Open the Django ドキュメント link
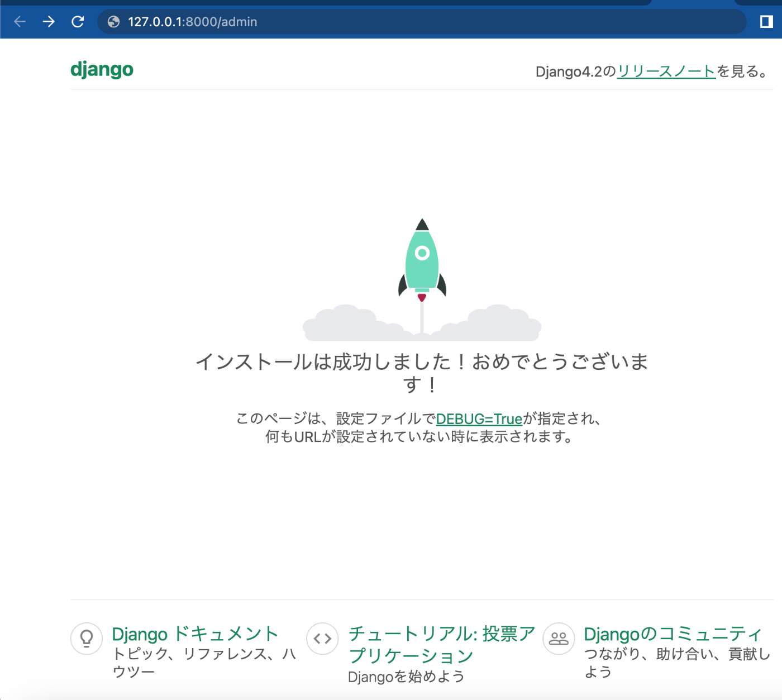782x700 pixels. pyautogui.click(x=195, y=634)
